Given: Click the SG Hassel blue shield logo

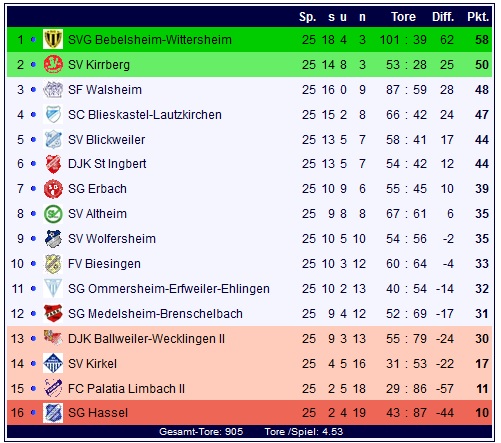Looking at the screenshot, I should click(53, 413).
